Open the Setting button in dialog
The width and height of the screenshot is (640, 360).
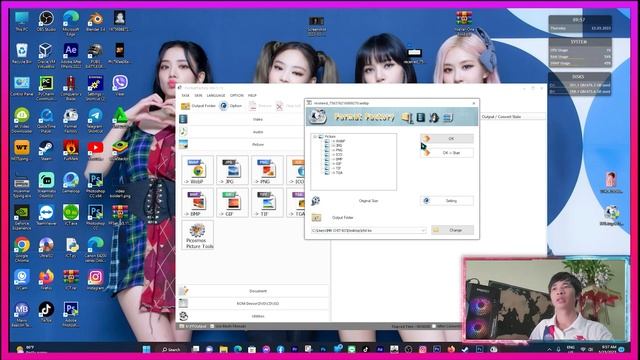pyautogui.click(x=447, y=201)
